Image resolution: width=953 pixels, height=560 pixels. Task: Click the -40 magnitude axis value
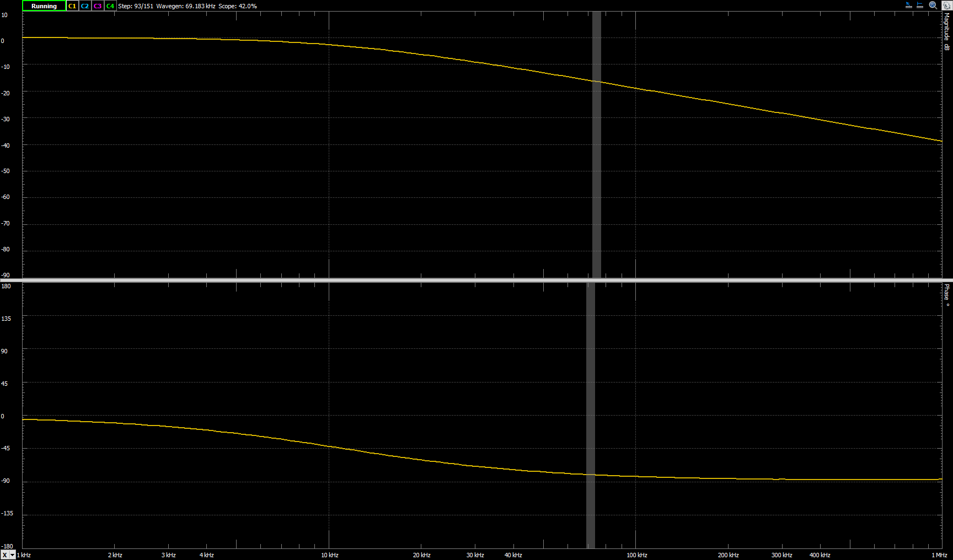pos(6,146)
